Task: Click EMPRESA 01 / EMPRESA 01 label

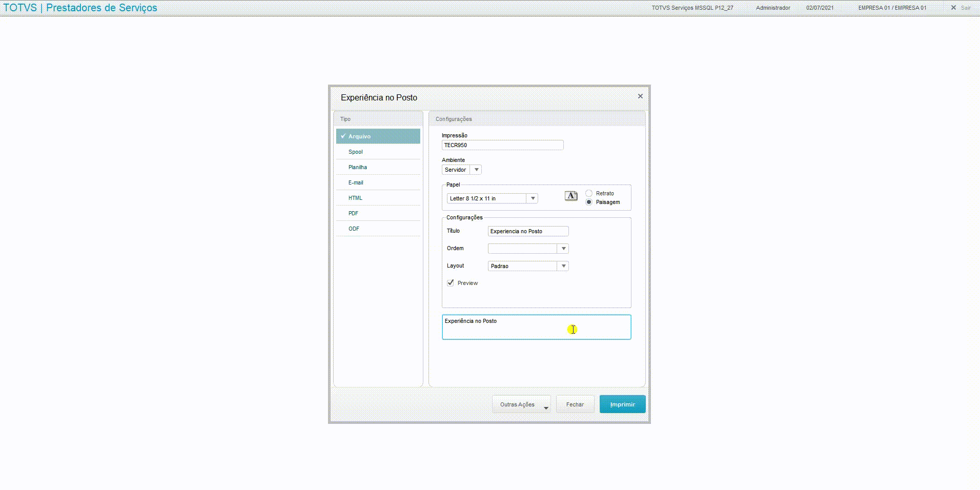Action: [x=892, y=8]
